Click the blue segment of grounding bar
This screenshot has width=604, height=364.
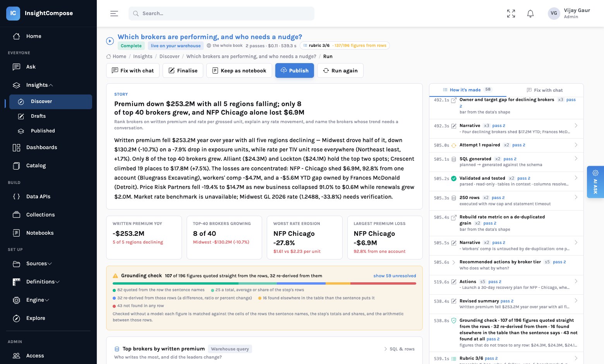(x=301, y=283)
